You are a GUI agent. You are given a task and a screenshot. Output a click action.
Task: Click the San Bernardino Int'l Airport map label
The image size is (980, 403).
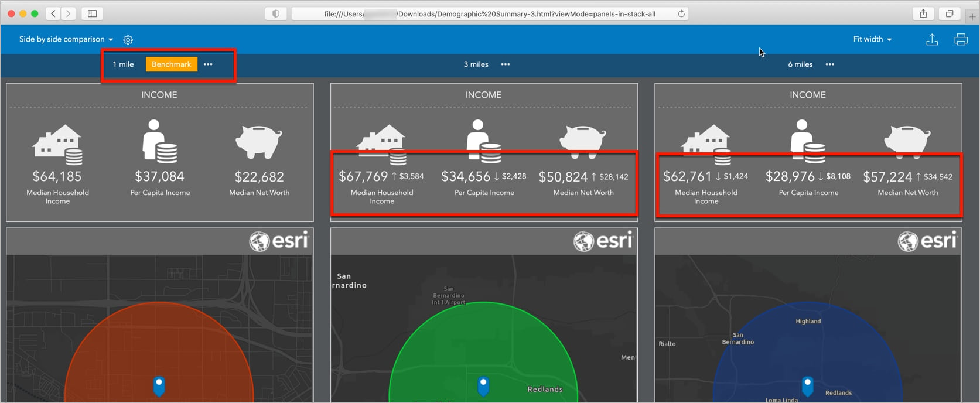coord(448,295)
